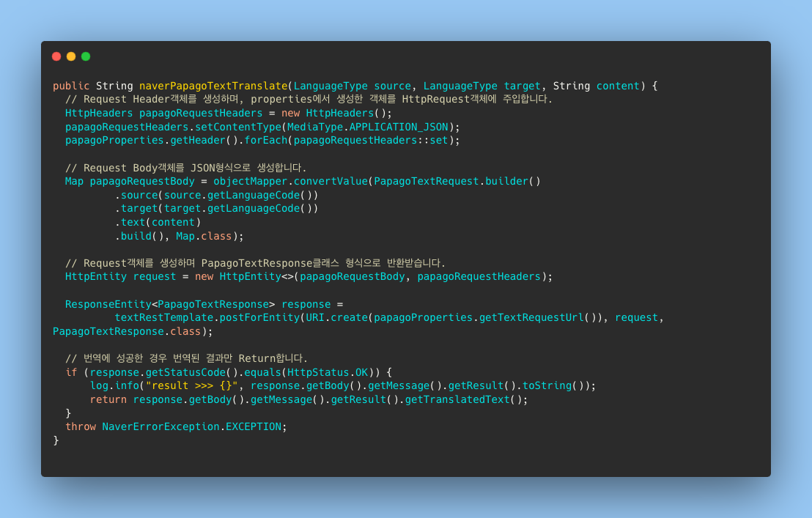Click the '.target(target.getLanguageCode())' line
Viewport: 812px width, 518px height.
[x=216, y=209]
